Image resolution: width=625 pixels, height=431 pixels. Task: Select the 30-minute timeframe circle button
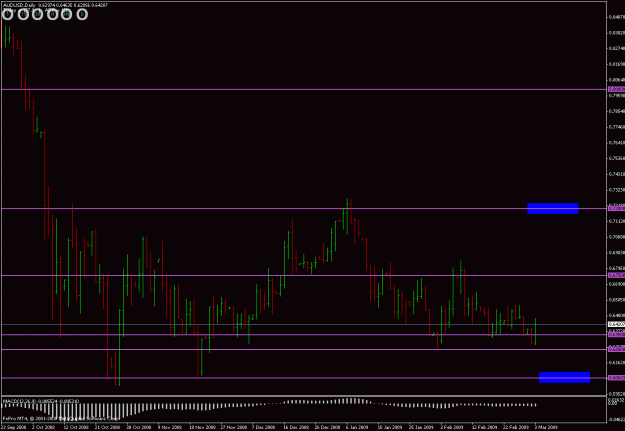click(x=37, y=15)
